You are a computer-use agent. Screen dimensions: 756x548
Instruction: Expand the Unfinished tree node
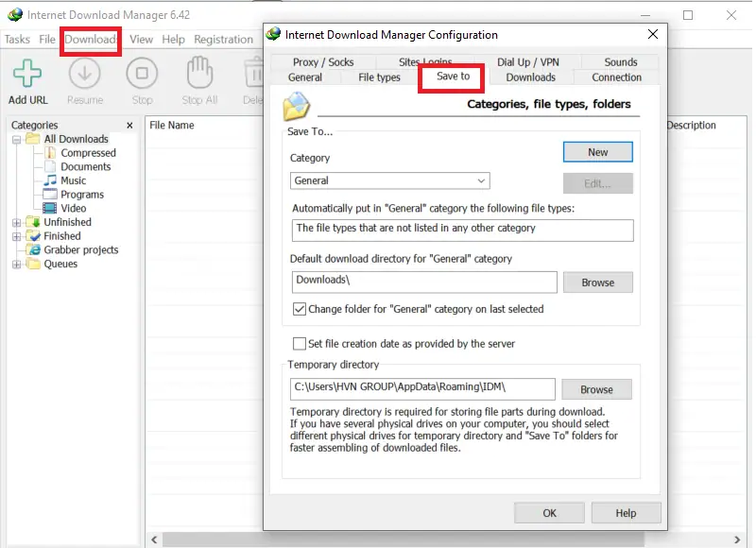pyautogui.click(x=16, y=223)
